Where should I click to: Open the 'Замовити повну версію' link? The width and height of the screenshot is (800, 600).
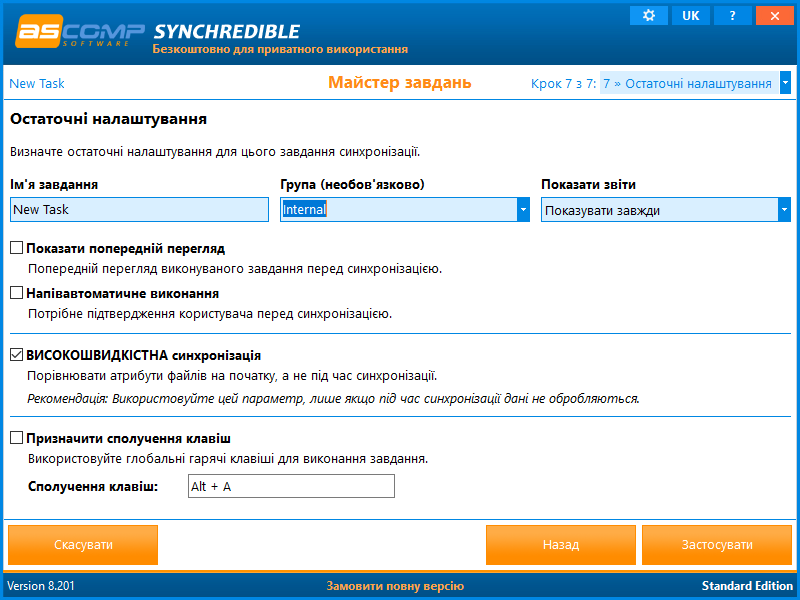pyautogui.click(x=395, y=586)
